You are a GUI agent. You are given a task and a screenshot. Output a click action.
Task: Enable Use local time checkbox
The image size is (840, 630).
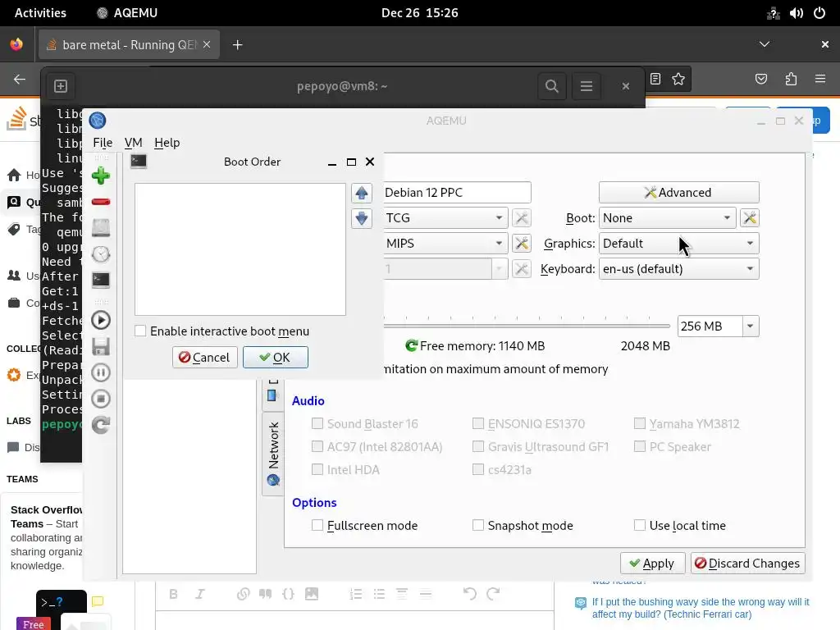click(640, 526)
